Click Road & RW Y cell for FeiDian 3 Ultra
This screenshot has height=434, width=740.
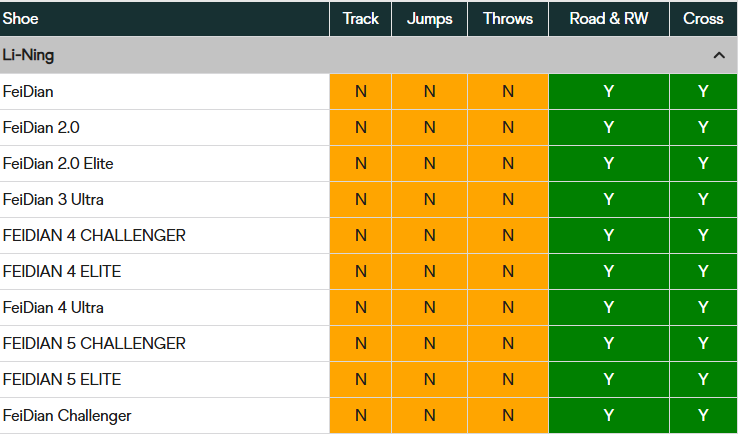click(x=609, y=200)
